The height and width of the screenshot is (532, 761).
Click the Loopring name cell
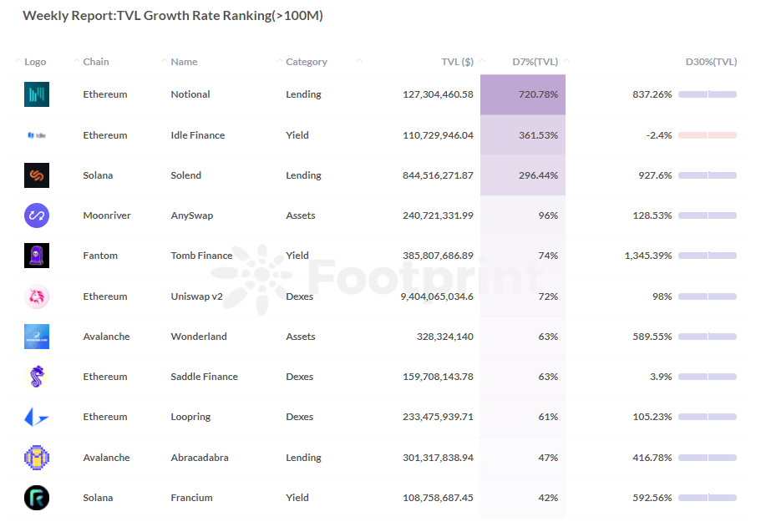tap(190, 417)
